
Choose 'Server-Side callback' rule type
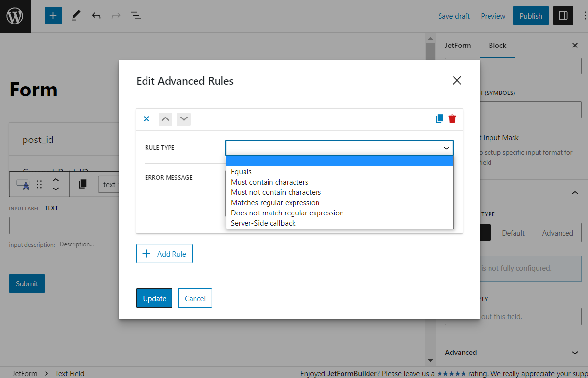point(263,223)
